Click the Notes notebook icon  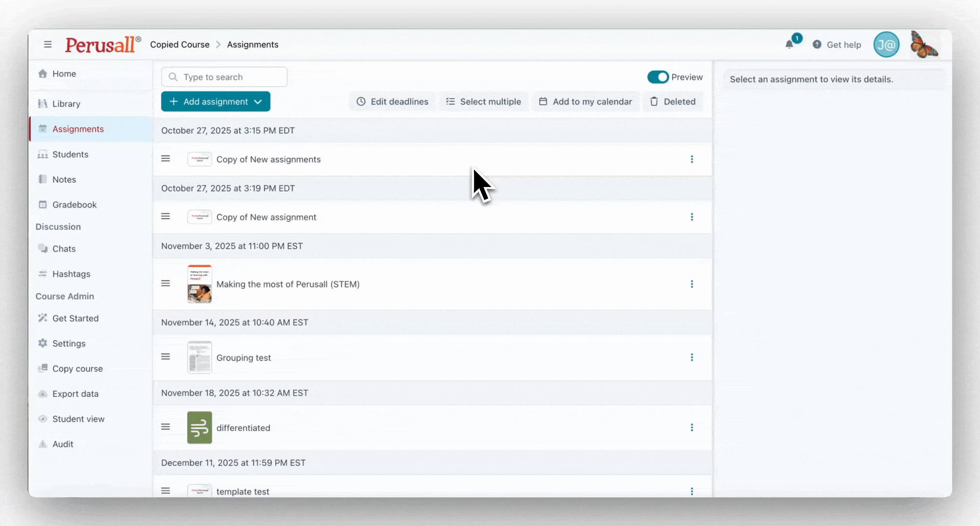[x=43, y=179]
